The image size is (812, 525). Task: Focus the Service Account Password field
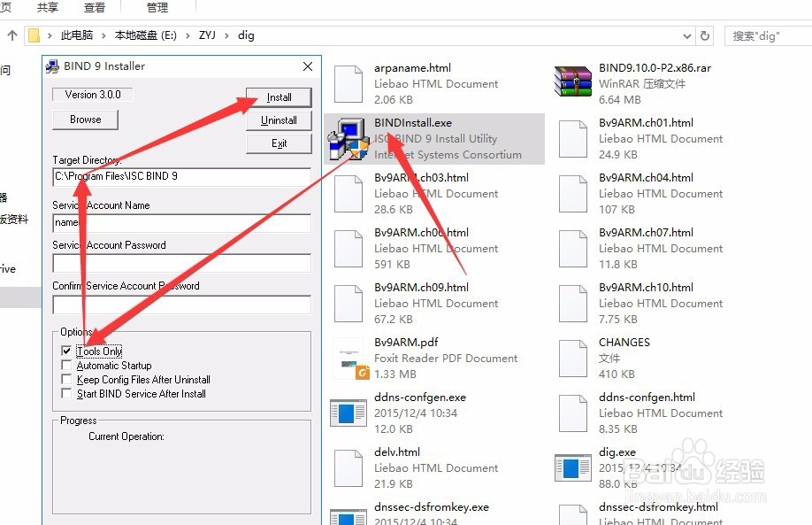[x=181, y=263]
